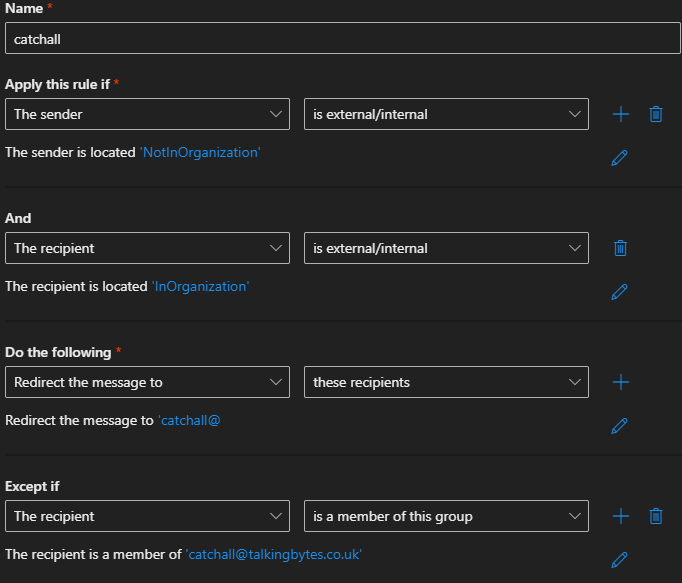This screenshot has width=682, height=583.
Task: Open 'The recipient' dropdown under And
Action: tap(147, 248)
